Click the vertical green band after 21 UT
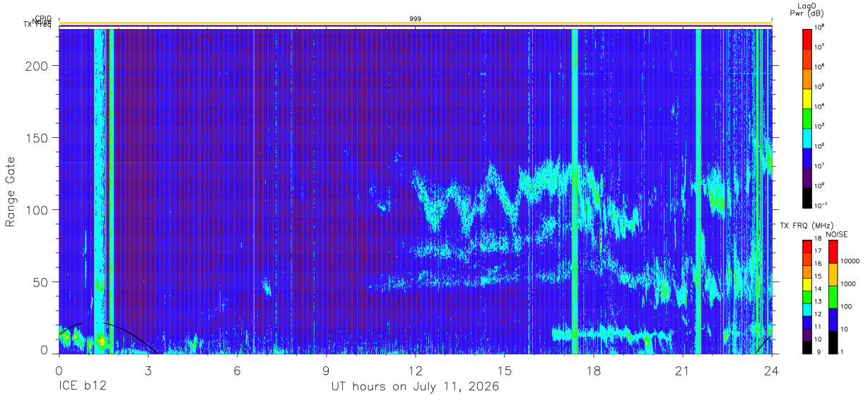The height and width of the screenshot is (401, 868). 698,191
